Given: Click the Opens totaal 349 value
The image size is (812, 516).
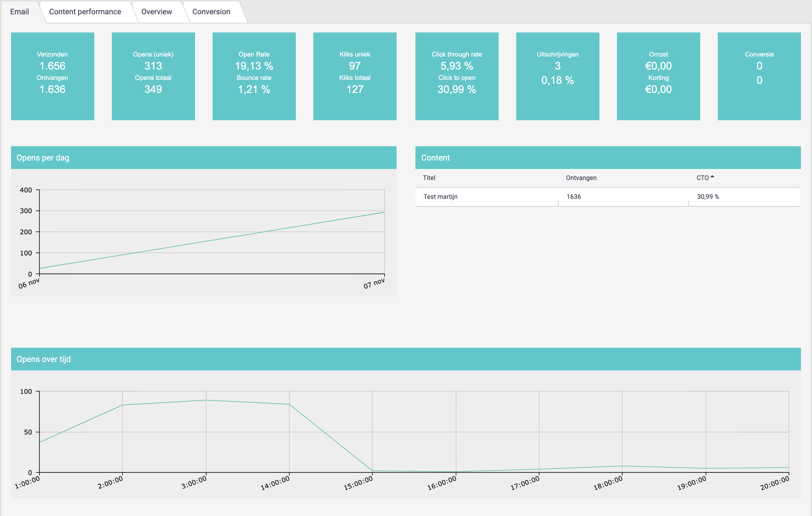Looking at the screenshot, I should tap(153, 89).
